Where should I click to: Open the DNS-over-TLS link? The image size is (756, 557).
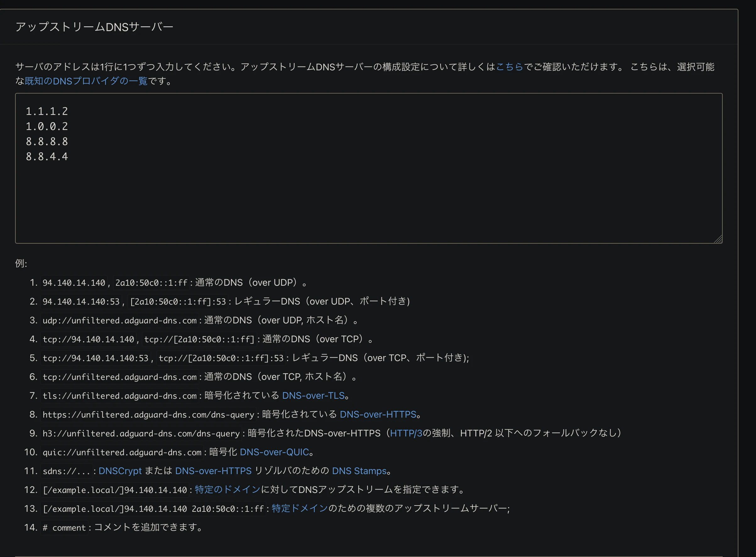313,396
